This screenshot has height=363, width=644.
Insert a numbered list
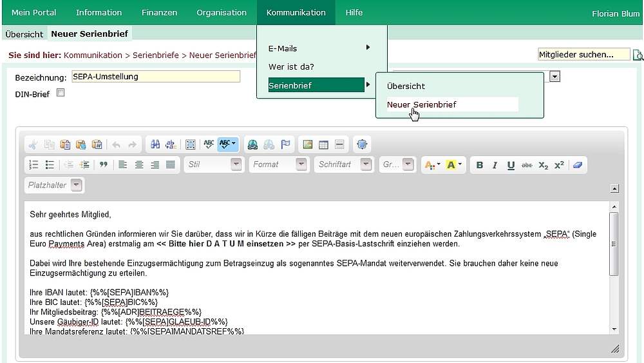click(x=34, y=165)
